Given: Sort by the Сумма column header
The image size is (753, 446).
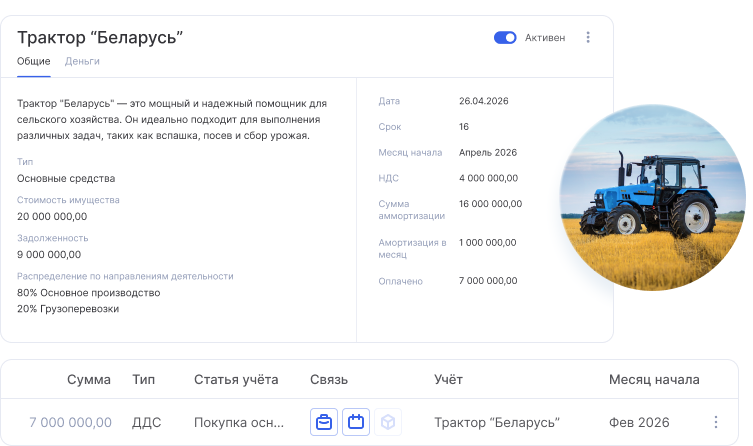Looking at the screenshot, I should click(x=89, y=380).
